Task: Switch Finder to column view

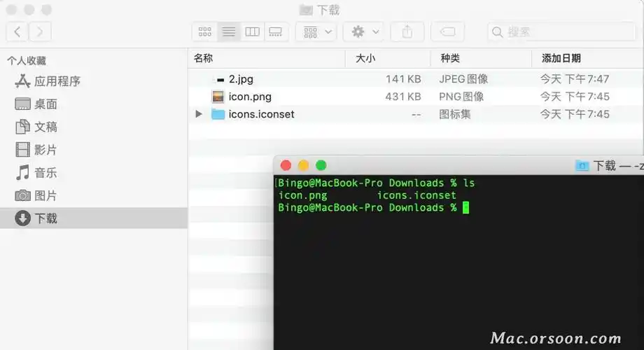Action: (252, 31)
